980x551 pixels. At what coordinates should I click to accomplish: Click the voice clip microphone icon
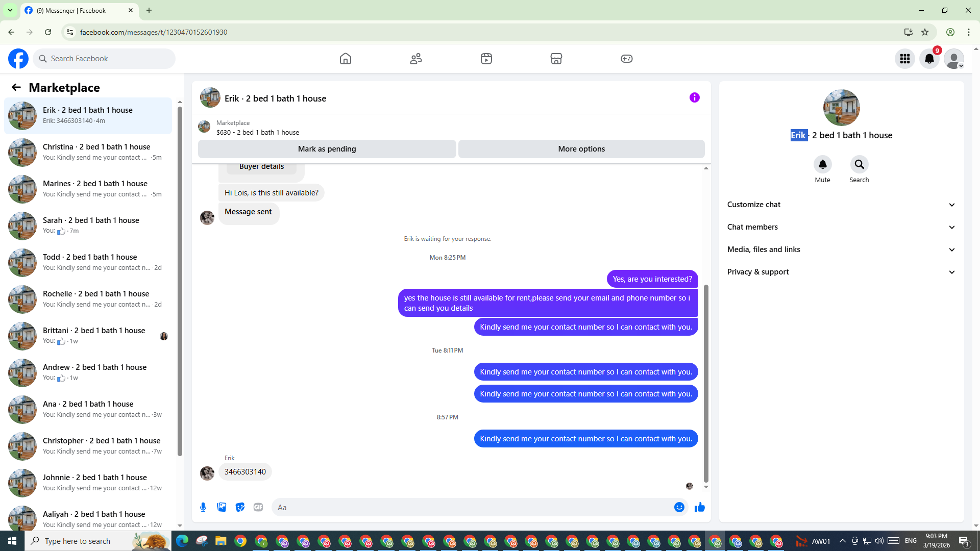[203, 507]
